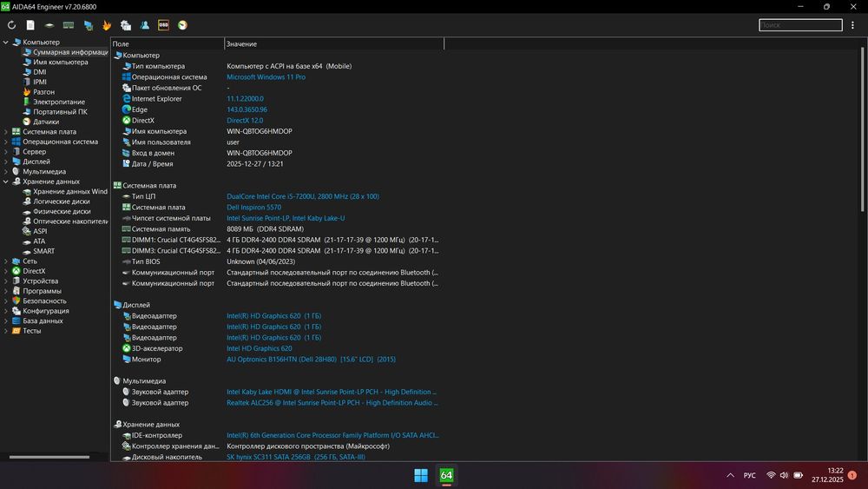This screenshot has height=489, width=868.
Task: Open Microsoft Windows 11 Pro link
Action: point(266,77)
